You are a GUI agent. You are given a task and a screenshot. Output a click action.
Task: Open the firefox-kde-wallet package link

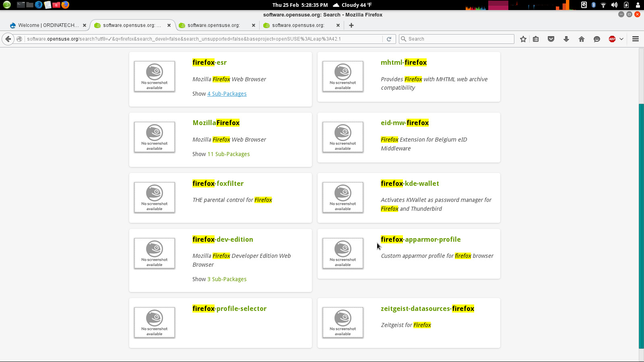[410, 183]
